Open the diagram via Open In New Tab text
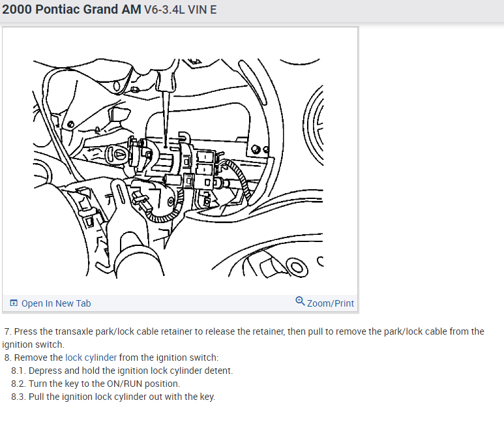The image size is (504, 426). 56,303
